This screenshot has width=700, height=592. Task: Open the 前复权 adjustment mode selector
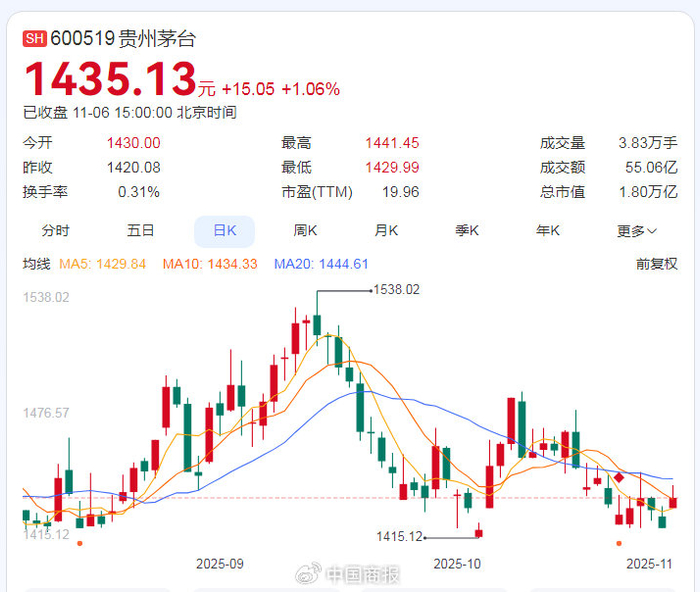point(657,264)
